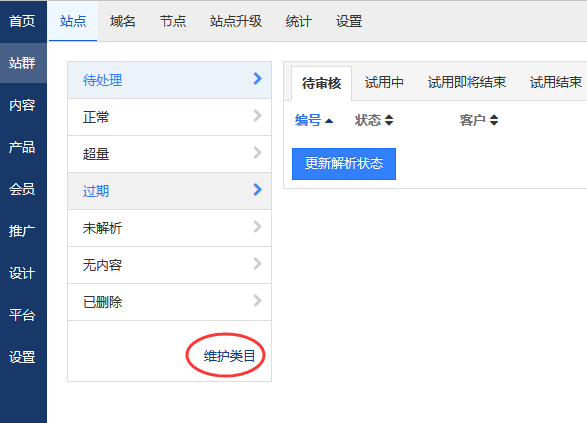Go to 首页 in sidebar
Viewport: 587px width, 423px height.
22,21
